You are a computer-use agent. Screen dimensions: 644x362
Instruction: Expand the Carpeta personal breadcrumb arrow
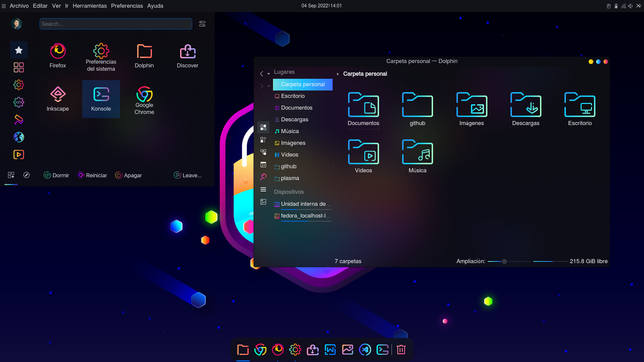(x=338, y=74)
